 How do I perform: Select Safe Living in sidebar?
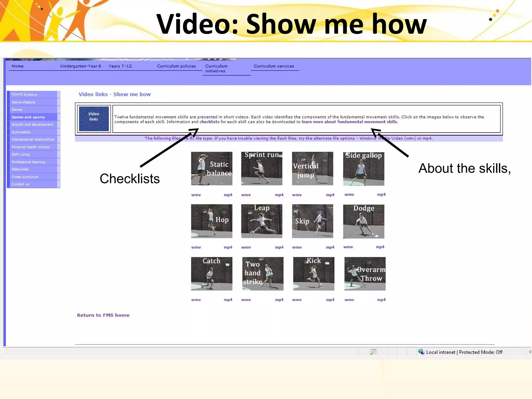point(34,154)
